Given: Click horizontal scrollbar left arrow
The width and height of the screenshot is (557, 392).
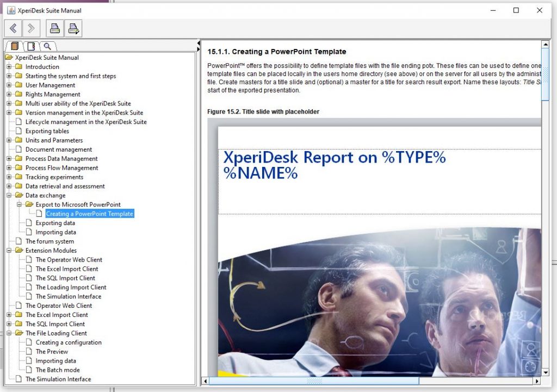Looking at the screenshot, I should (x=205, y=381).
